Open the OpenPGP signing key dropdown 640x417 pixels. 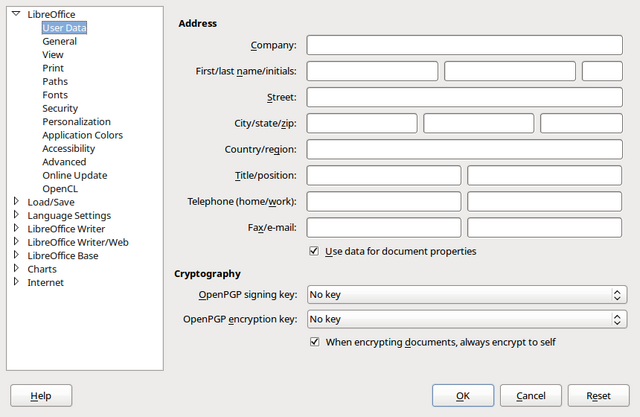(x=467, y=295)
